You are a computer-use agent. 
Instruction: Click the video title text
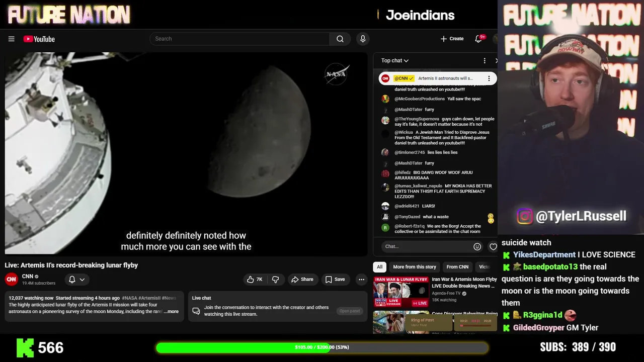71,265
